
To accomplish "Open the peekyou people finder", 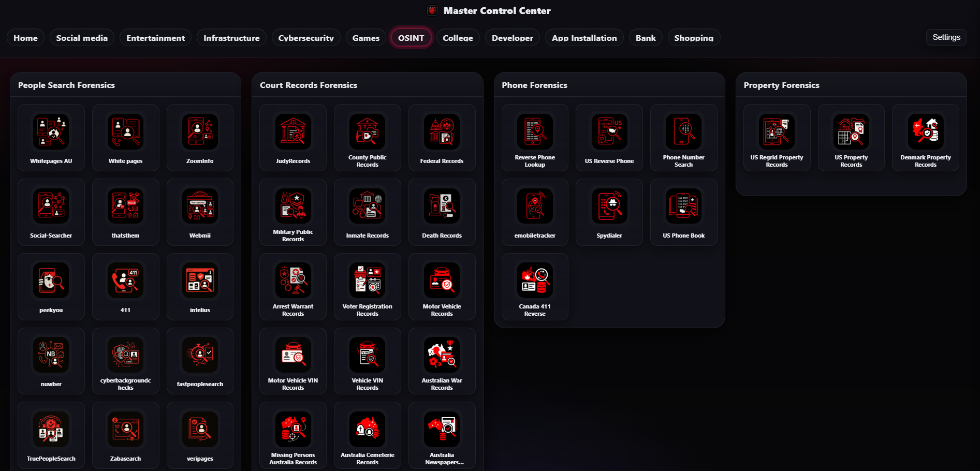I will [x=51, y=286].
